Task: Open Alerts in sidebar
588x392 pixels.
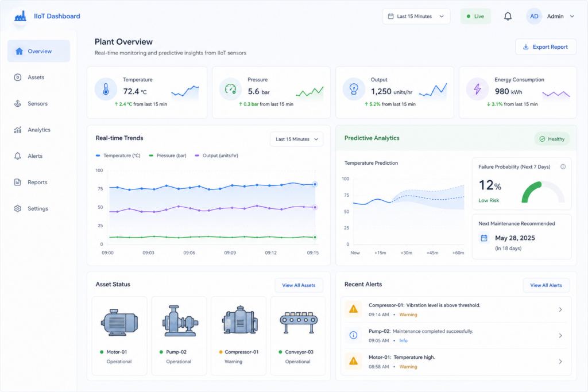Action: (x=38, y=156)
